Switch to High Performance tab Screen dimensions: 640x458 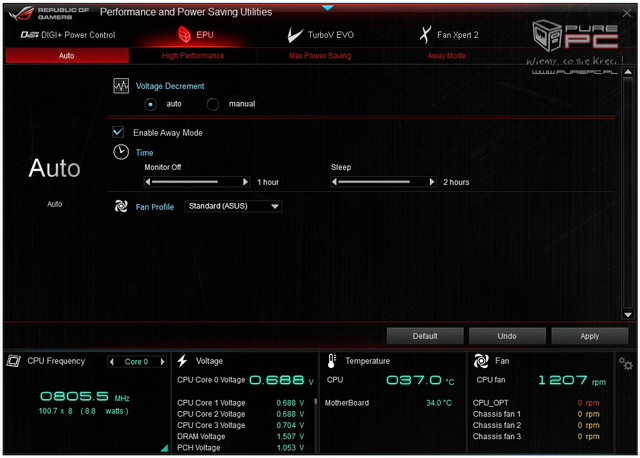[193, 56]
